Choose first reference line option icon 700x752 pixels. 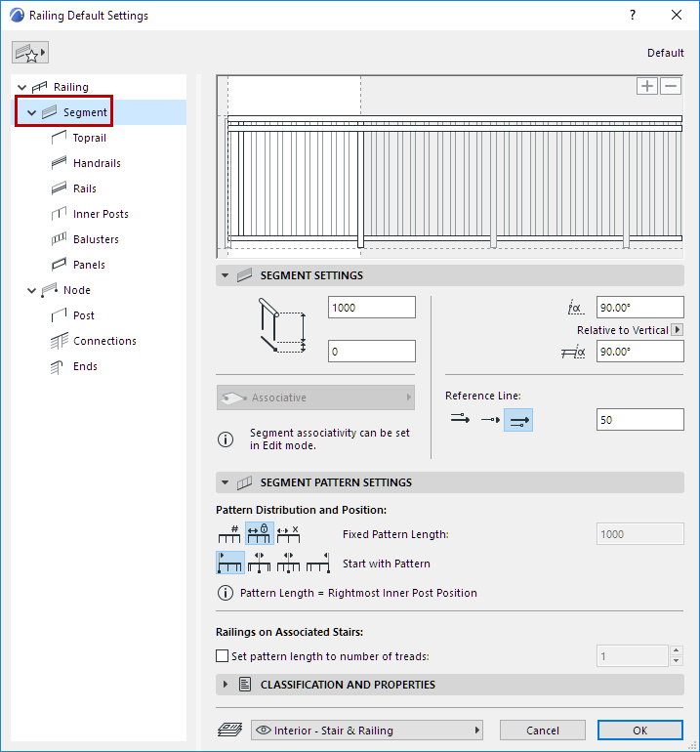coord(460,420)
